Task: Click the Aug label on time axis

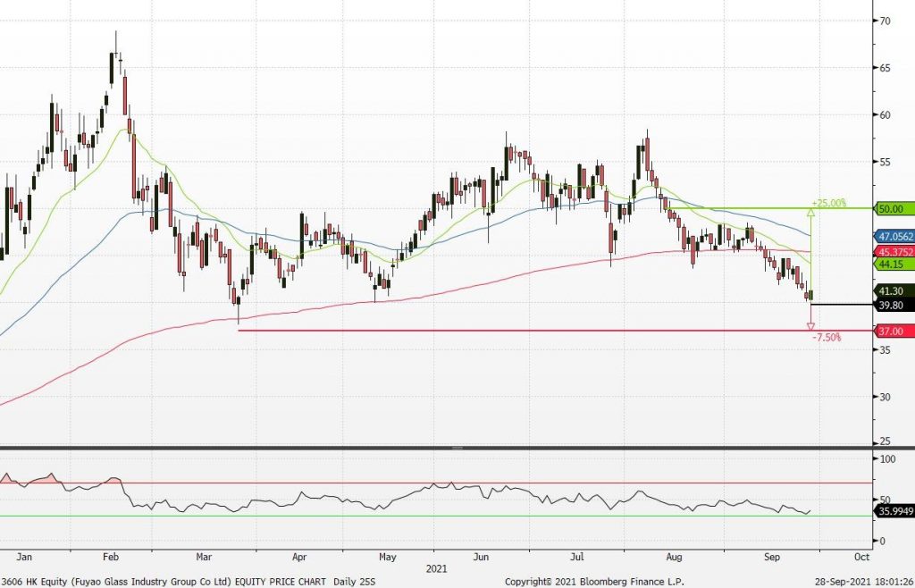Action: [674, 557]
